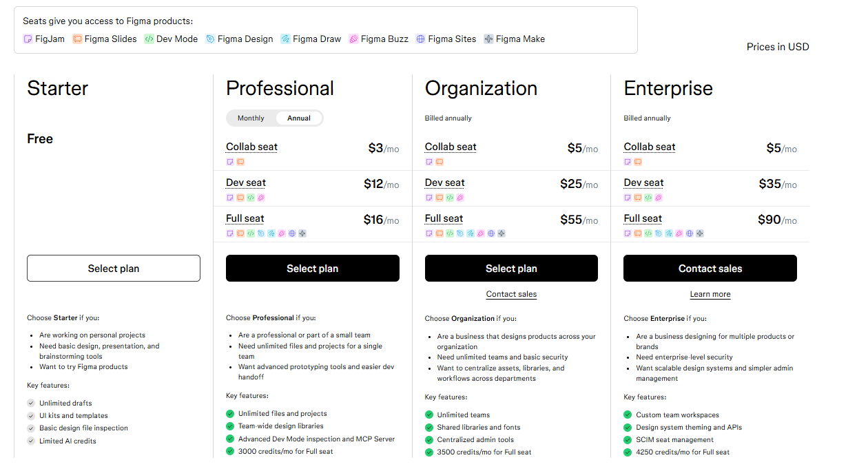This screenshot has height=471, width=868.
Task: Click the Dev Mode icon
Action: [149, 39]
